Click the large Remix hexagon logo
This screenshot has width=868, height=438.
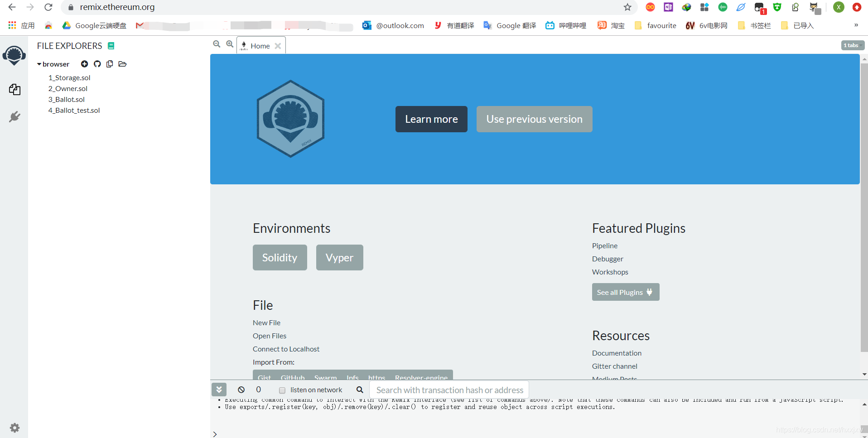pyautogui.click(x=291, y=119)
